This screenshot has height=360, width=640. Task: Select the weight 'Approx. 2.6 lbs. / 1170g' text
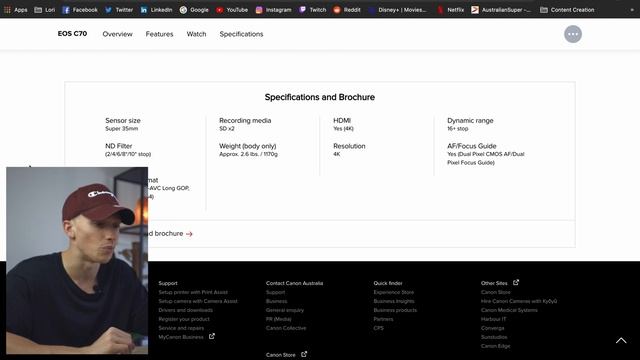click(x=248, y=154)
